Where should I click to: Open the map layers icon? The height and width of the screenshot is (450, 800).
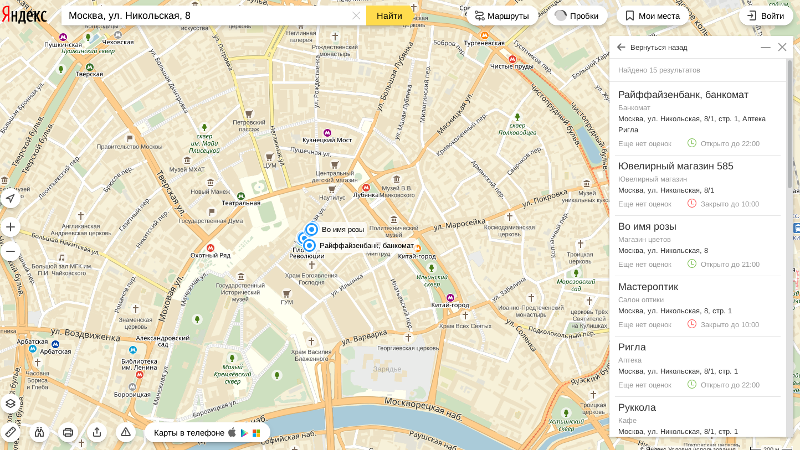coord(10,404)
